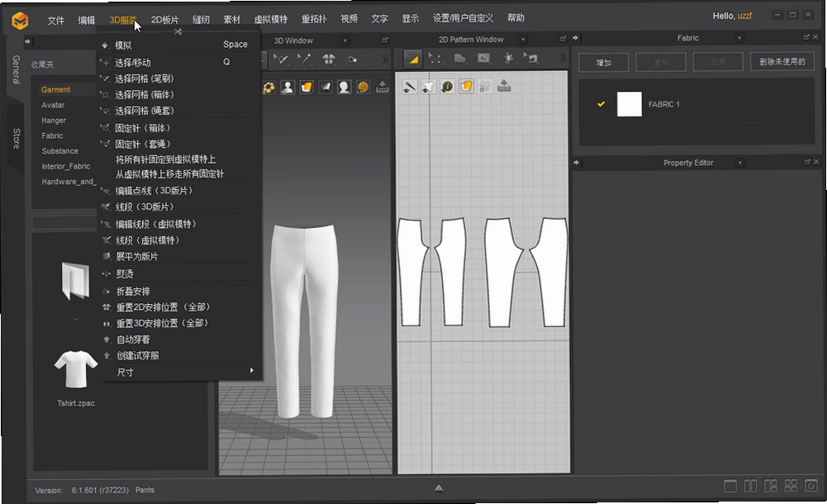Open the parent folder thumbnail in library
This screenshot has height=504, width=827.
tap(75, 282)
